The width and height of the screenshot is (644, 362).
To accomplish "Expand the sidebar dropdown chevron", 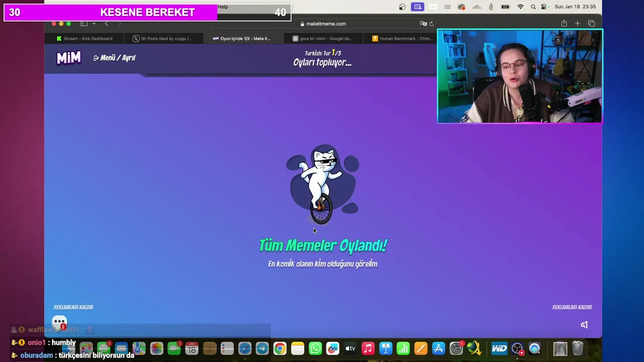I will click(94, 24).
